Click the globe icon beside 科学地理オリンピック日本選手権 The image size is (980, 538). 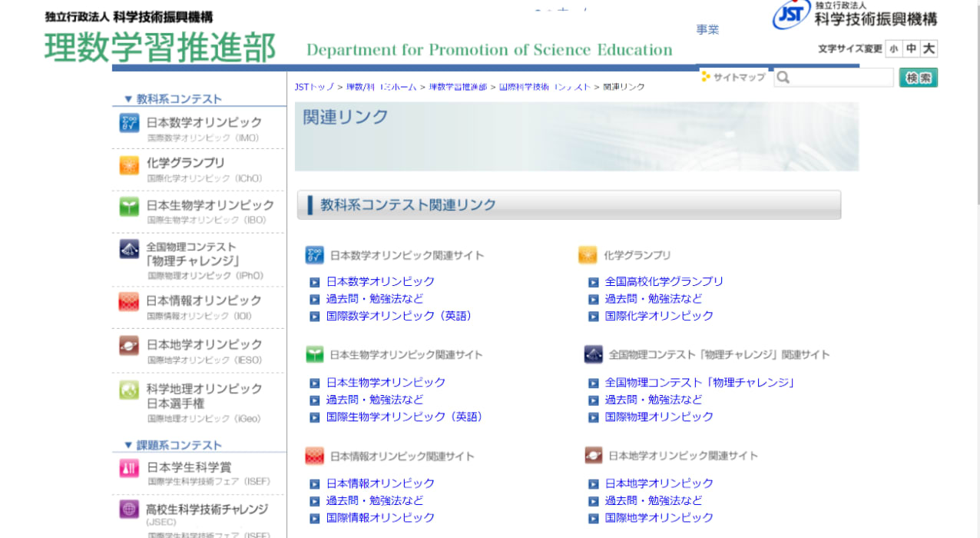tap(129, 390)
